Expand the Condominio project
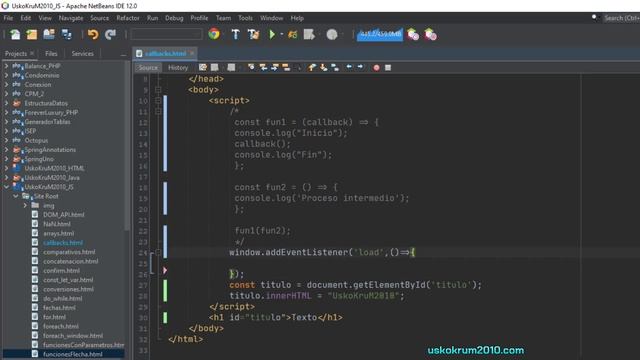Image resolution: width=640 pixels, height=360 pixels. (6, 75)
